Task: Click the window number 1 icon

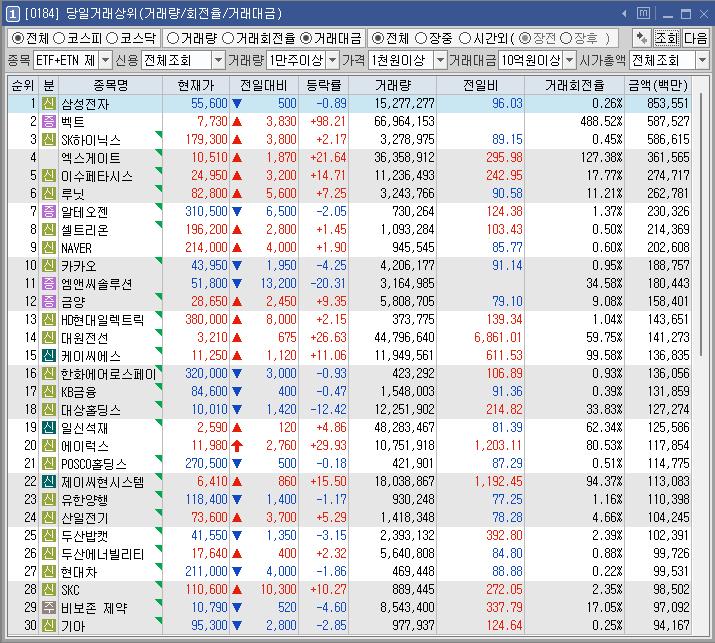Action: point(12,14)
